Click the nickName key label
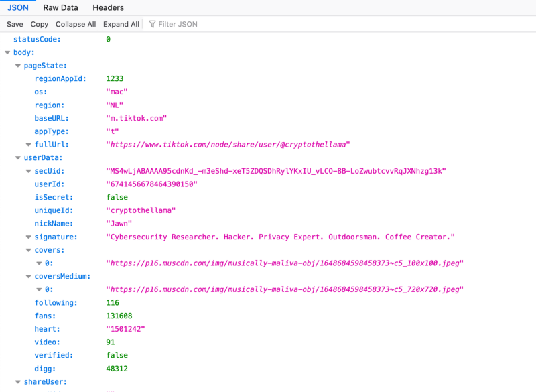The height and width of the screenshot is (392, 536). click(x=54, y=224)
